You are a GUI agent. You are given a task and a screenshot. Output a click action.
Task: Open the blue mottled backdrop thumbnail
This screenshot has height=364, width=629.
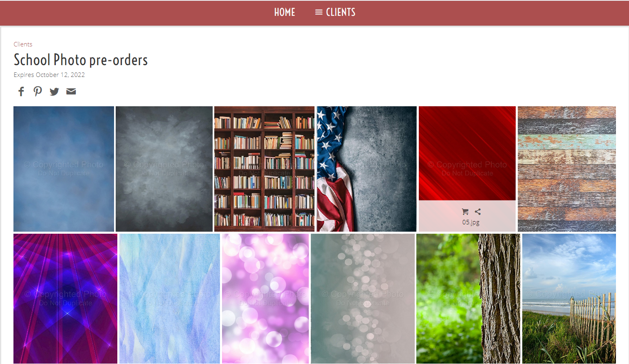coord(64,169)
